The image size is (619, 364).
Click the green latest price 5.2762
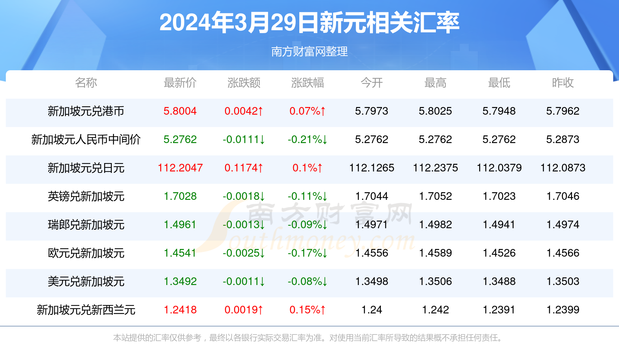click(x=180, y=139)
